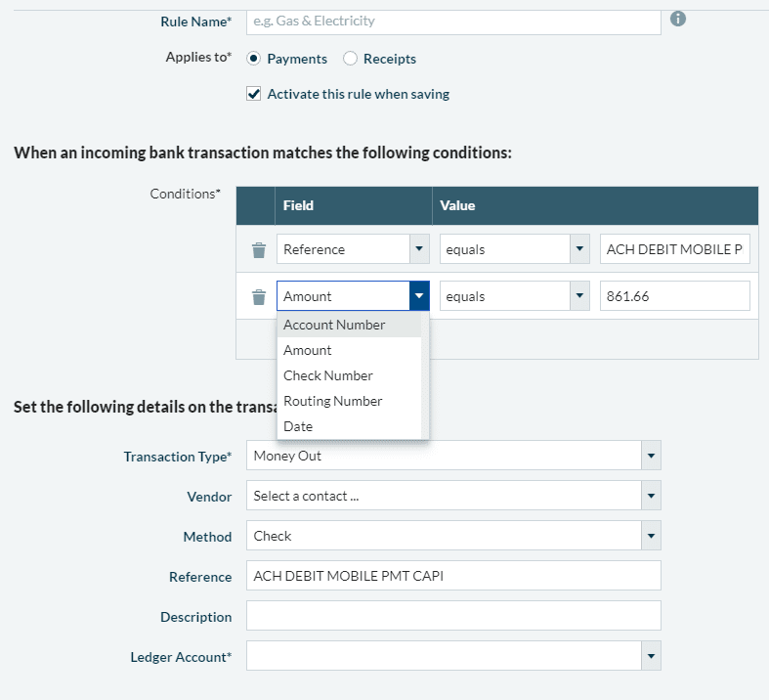Delete the Amount condition row with trash icon
This screenshot has height=700, width=769.
[259, 297]
